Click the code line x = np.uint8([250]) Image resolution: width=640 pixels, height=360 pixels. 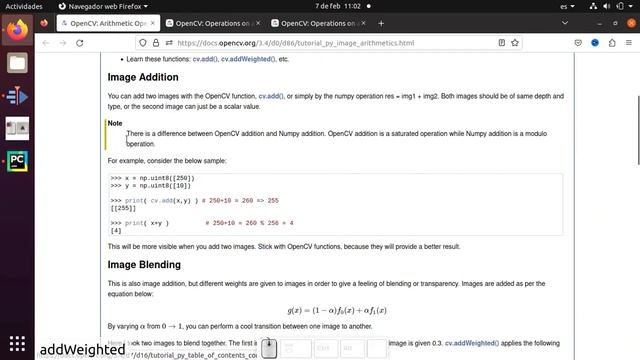[x=152, y=178]
